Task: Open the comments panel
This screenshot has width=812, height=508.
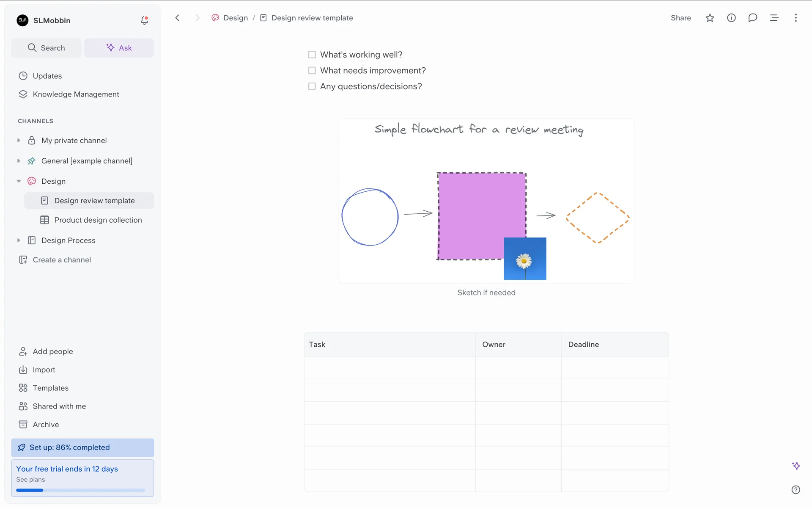Action: 752,18
